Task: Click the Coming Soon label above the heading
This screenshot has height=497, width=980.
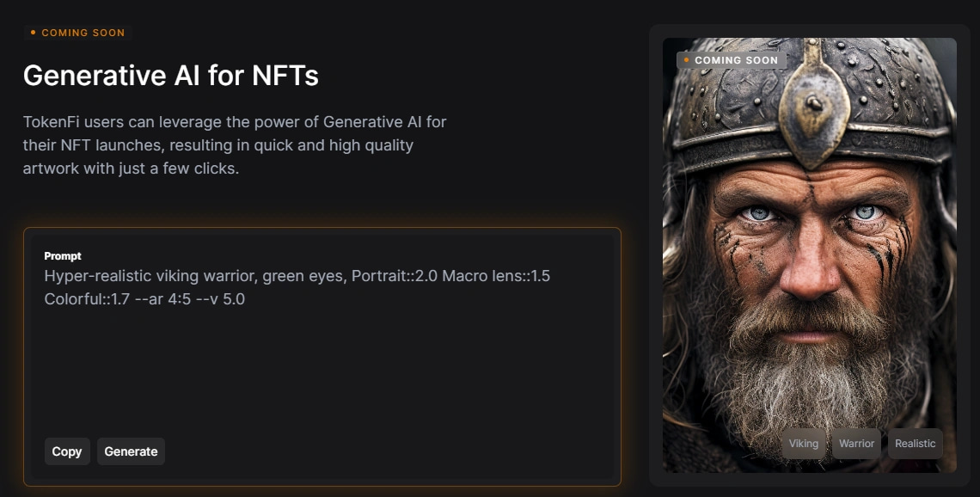Action: coord(83,33)
